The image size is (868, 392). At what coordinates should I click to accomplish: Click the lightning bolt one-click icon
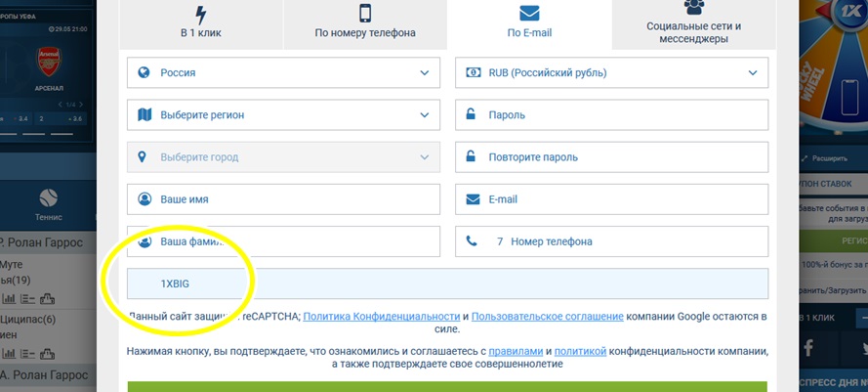(x=201, y=14)
